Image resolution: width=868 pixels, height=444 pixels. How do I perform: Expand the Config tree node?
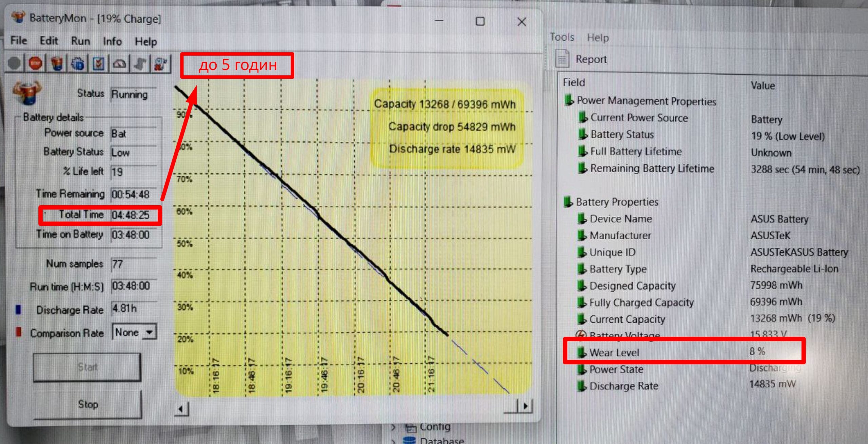tap(393, 427)
